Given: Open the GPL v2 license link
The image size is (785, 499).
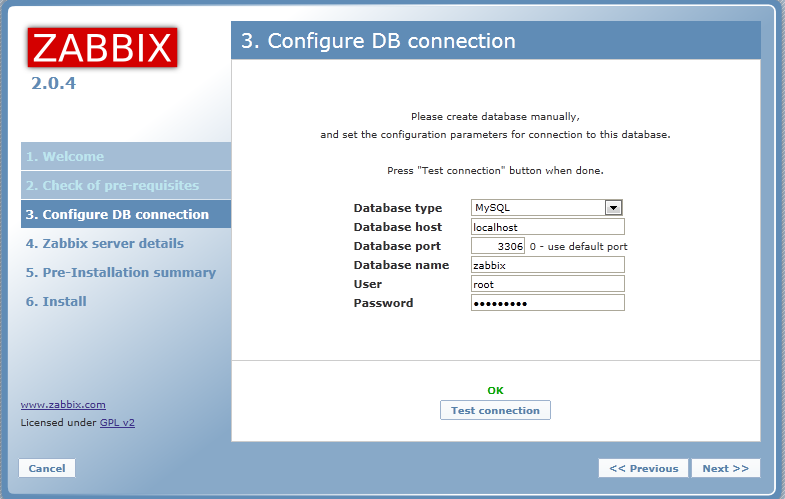Looking at the screenshot, I should (117, 422).
